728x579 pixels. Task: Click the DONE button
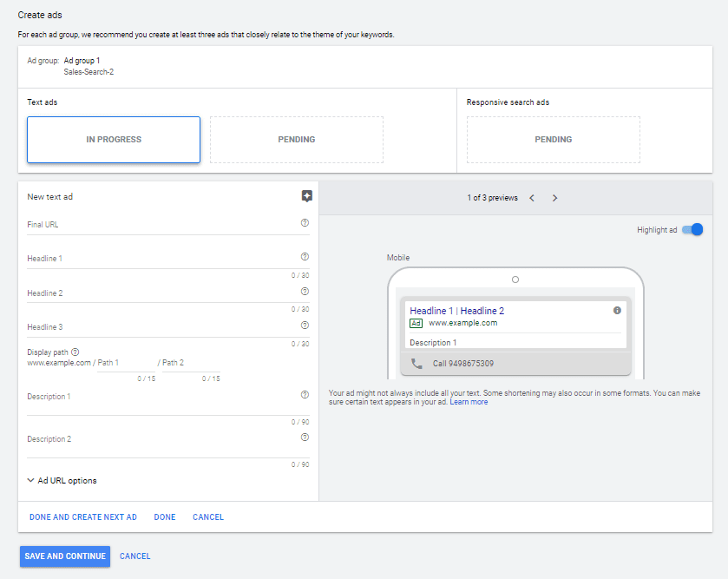tap(165, 517)
